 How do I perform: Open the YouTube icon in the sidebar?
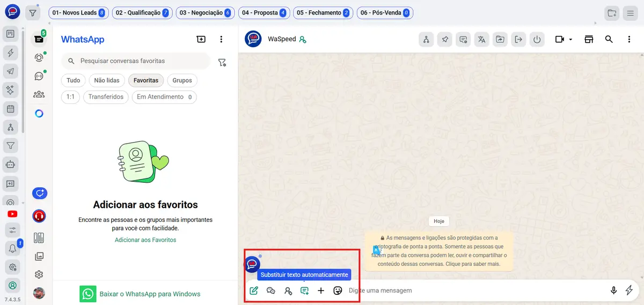pyautogui.click(x=12, y=214)
